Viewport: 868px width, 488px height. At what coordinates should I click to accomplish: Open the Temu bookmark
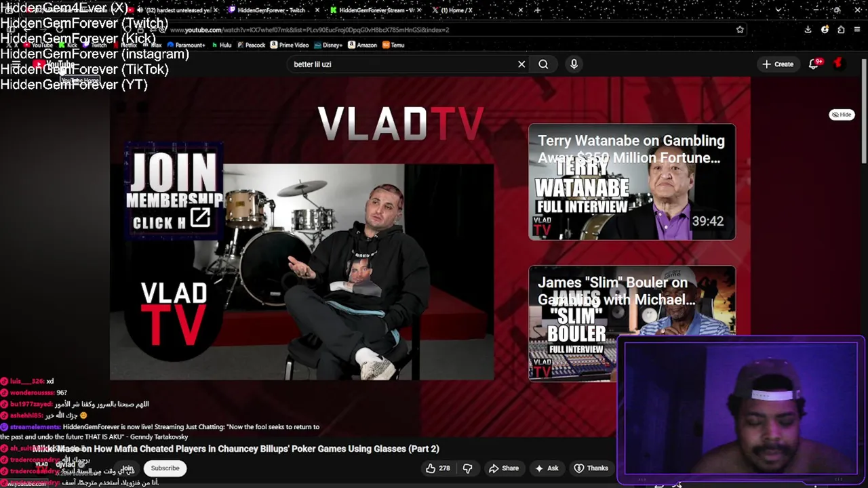coord(393,45)
